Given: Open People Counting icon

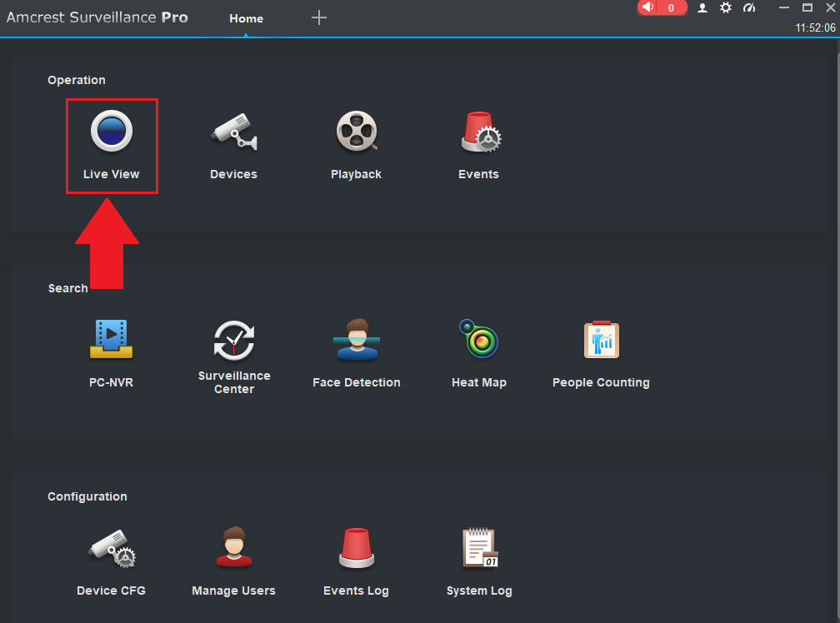Looking at the screenshot, I should pyautogui.click(x=601, y=340).
